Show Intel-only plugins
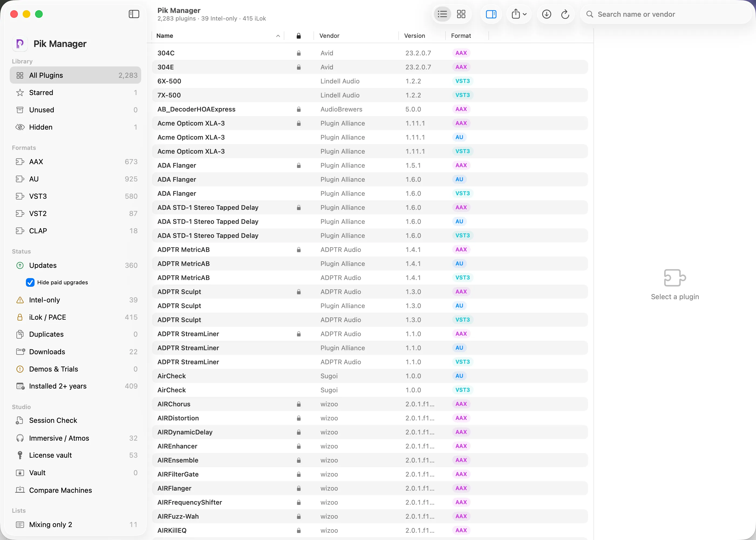 [76, 300]
